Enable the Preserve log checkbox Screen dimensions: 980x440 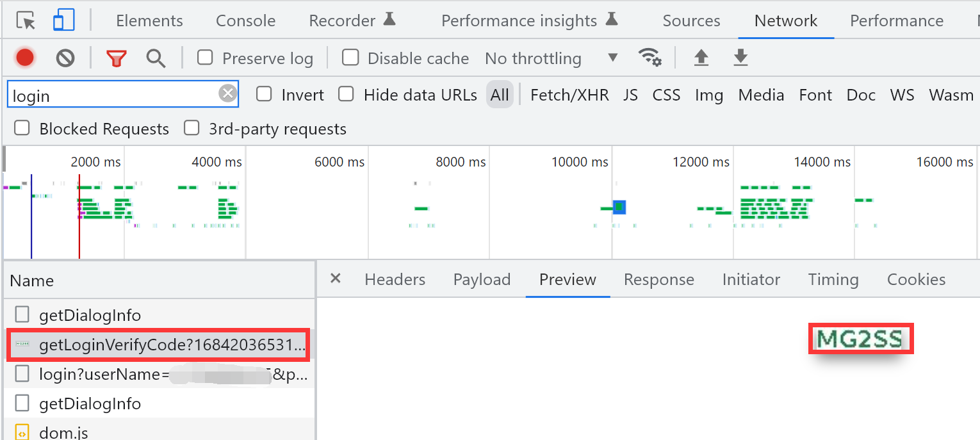(x=205, y=58)
